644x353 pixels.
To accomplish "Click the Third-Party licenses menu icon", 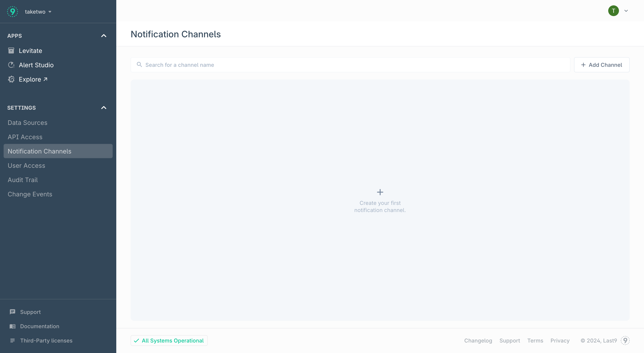I will coord(12,340).
